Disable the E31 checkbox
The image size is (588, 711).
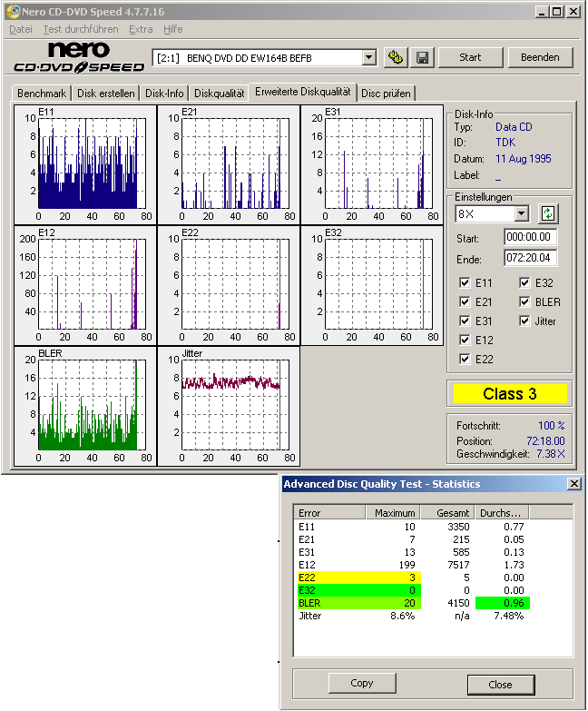465,321
